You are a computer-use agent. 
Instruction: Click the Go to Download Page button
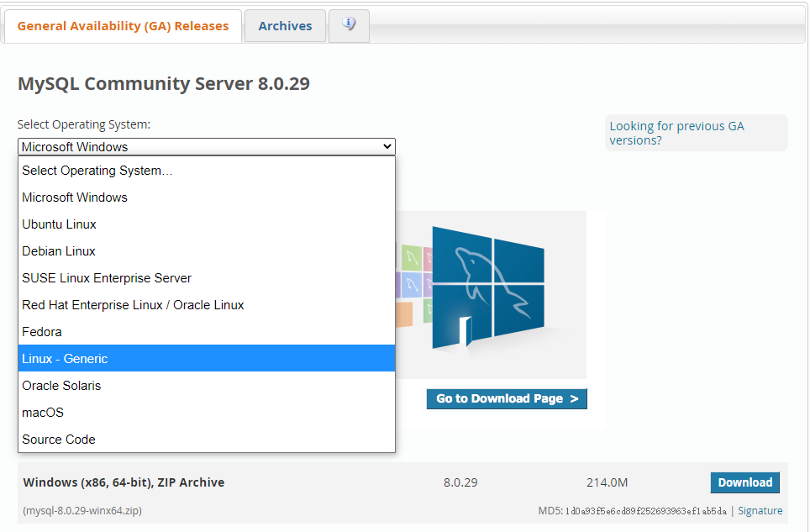(x=507, y=398)
